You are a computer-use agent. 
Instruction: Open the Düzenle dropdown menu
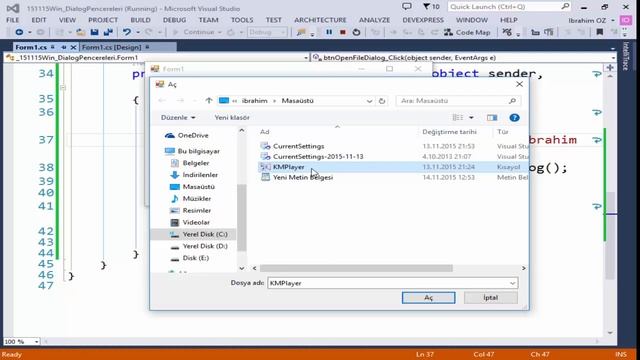pyautogui.click(x=178, y=118)
